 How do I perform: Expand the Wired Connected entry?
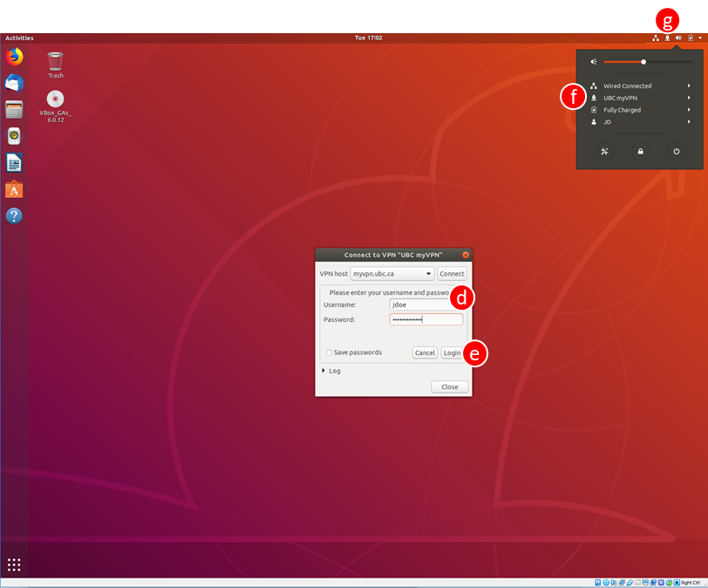point(640,85)
